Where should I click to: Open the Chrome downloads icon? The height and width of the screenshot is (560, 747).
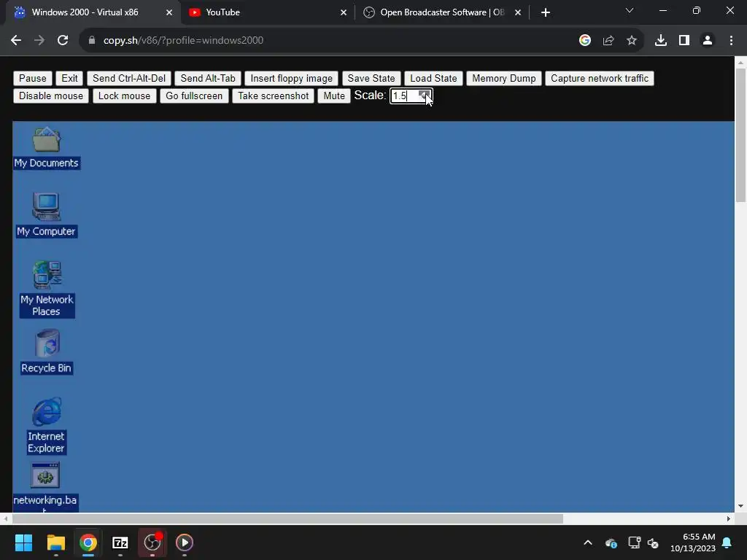pyautogui.click(x=661, y=41)
